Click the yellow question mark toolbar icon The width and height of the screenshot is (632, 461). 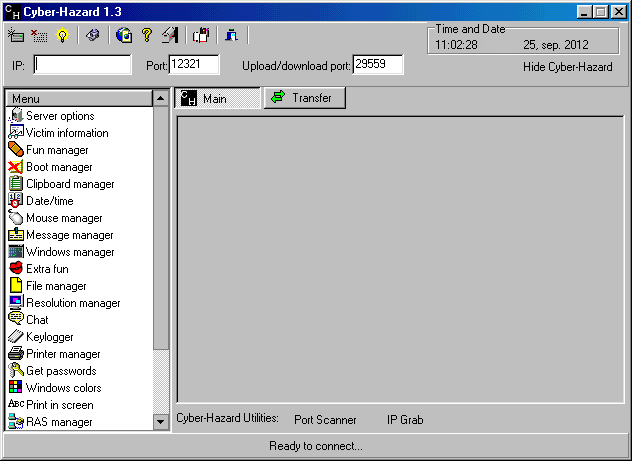coord(146,36)
